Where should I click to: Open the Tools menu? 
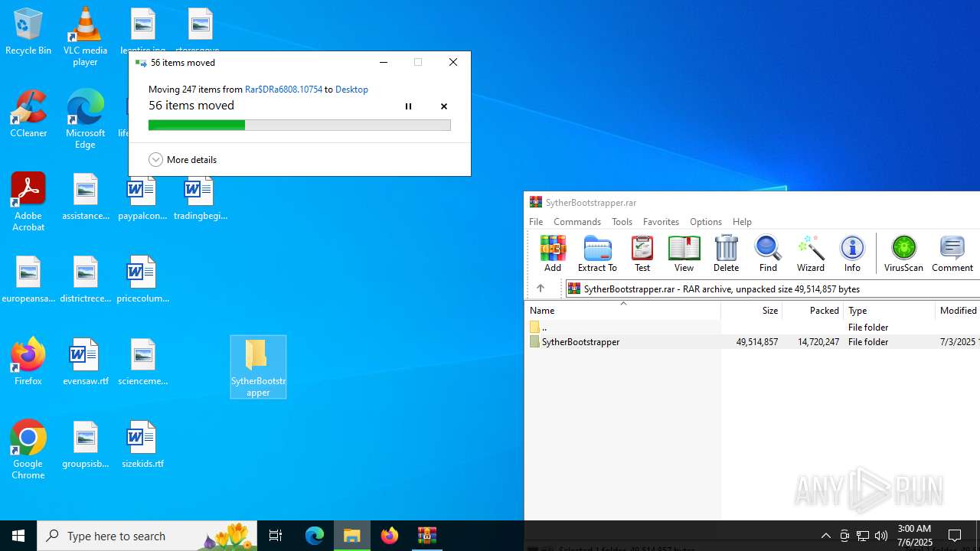[x=622, y=221]
